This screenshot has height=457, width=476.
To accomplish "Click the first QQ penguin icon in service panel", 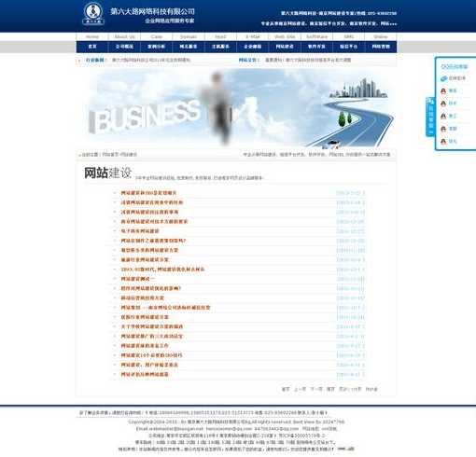I will pos(443,90).
